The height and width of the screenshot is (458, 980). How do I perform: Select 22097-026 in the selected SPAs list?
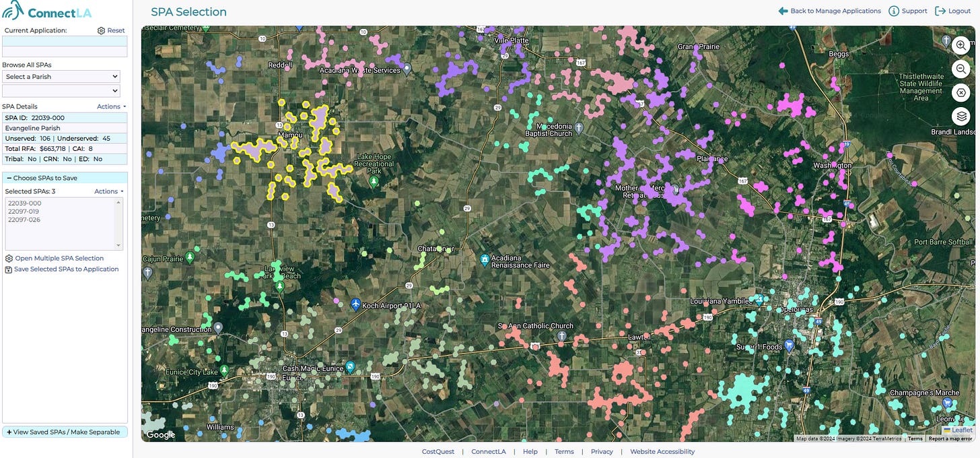[24, 220]
